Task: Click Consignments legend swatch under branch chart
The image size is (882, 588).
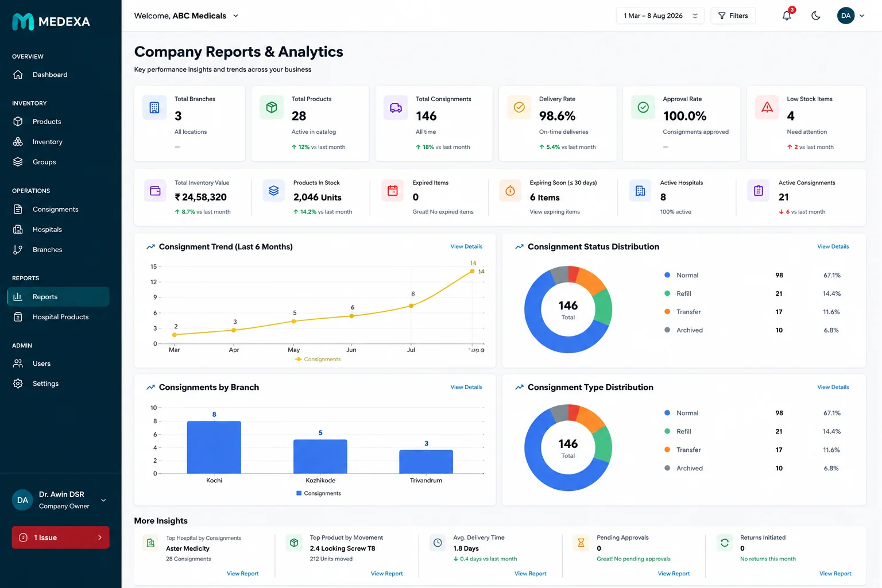Action: pos(299,493)
